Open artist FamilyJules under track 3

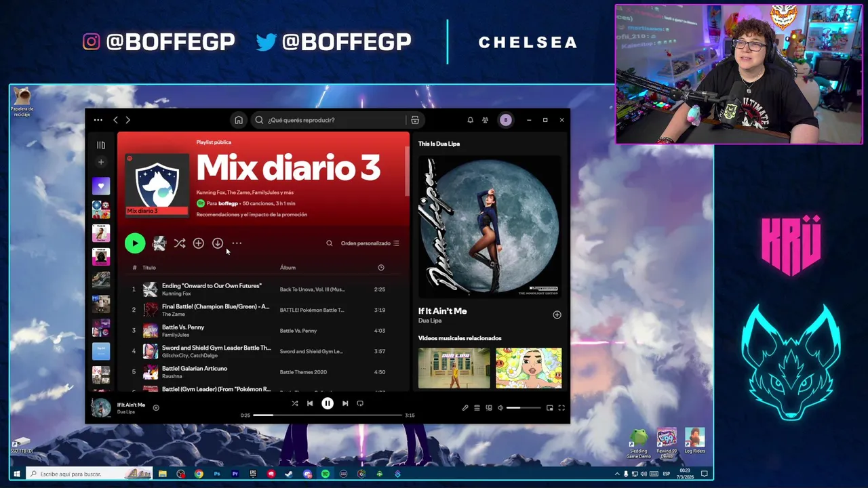pos(176,335)
